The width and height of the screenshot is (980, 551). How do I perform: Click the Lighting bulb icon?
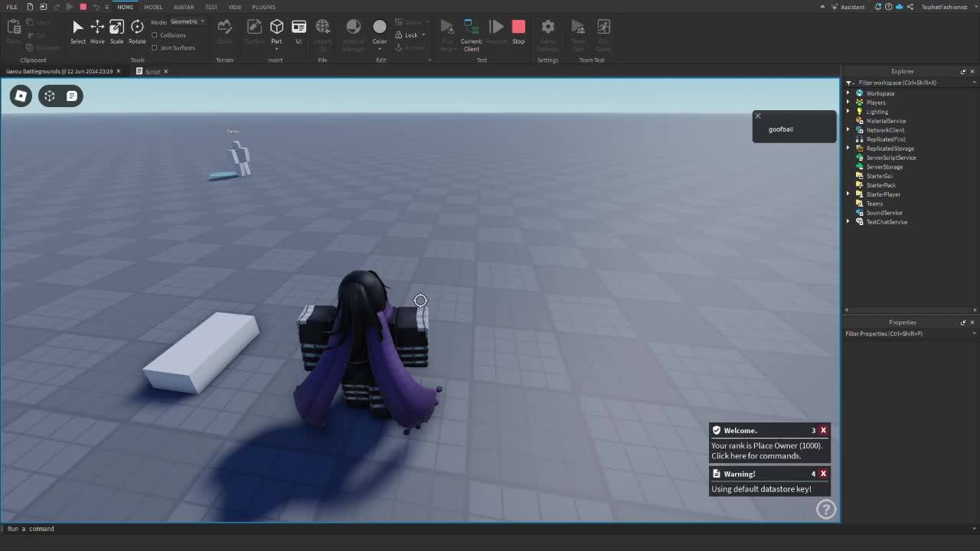859,112
